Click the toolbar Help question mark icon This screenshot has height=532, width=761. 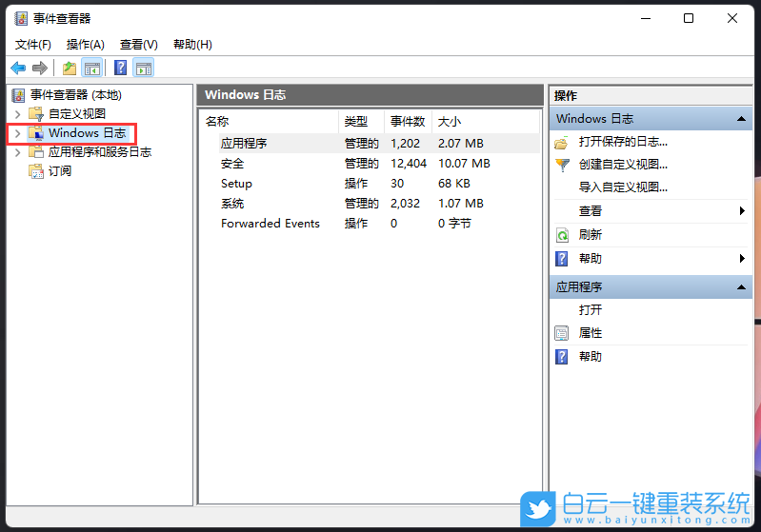(x=120, y=68)
